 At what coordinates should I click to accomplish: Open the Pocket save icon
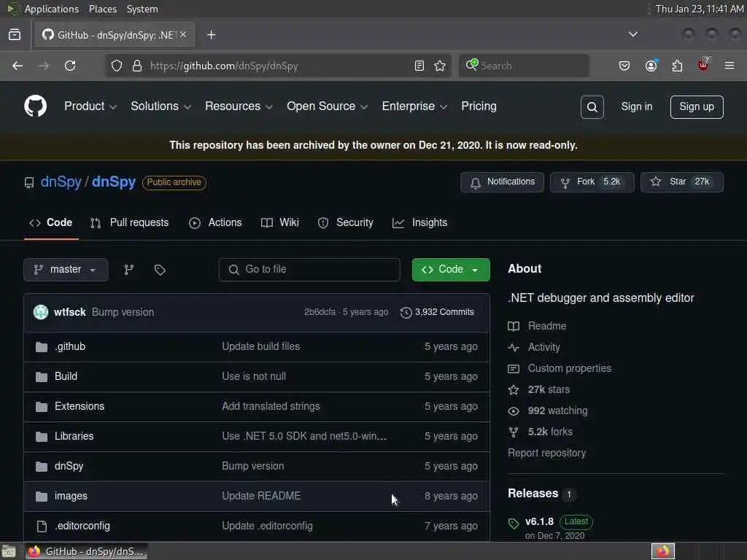(x=624, y=66)
